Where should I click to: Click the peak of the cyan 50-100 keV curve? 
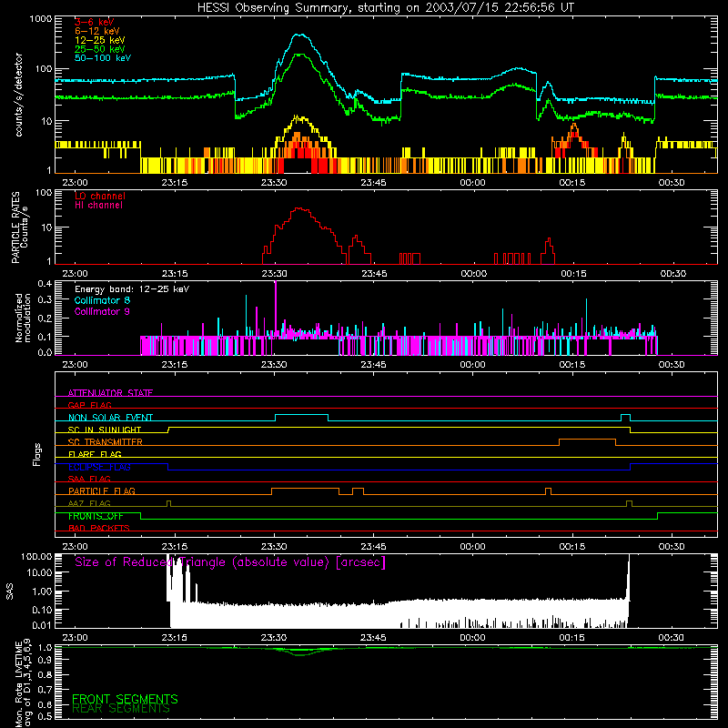click(300, 35)
